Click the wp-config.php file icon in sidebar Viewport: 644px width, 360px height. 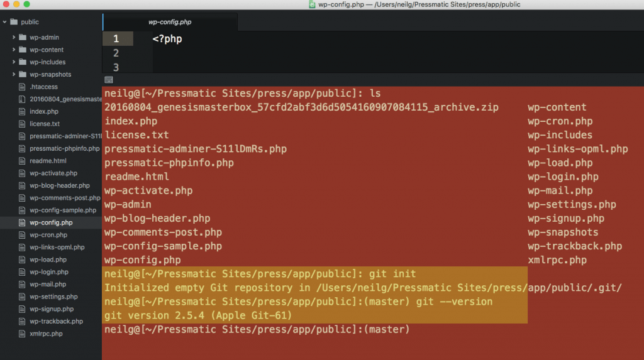pyautogui.click(x=22, y=222)
